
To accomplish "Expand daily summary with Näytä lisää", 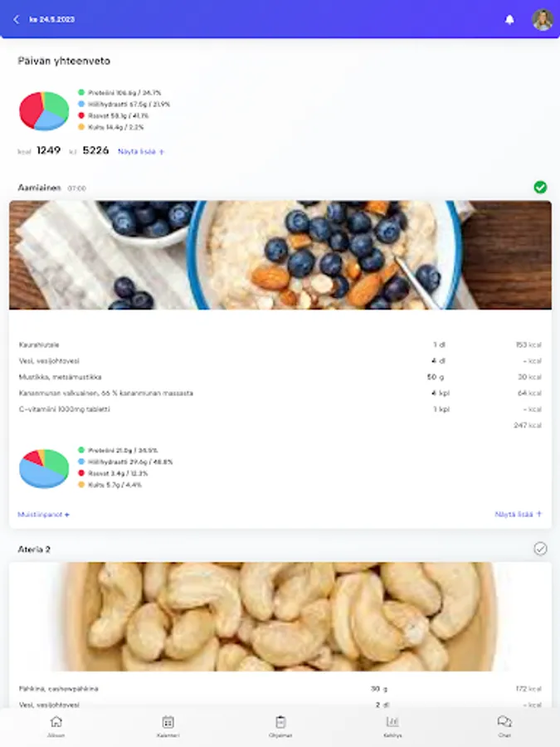I will pos(141,152).
